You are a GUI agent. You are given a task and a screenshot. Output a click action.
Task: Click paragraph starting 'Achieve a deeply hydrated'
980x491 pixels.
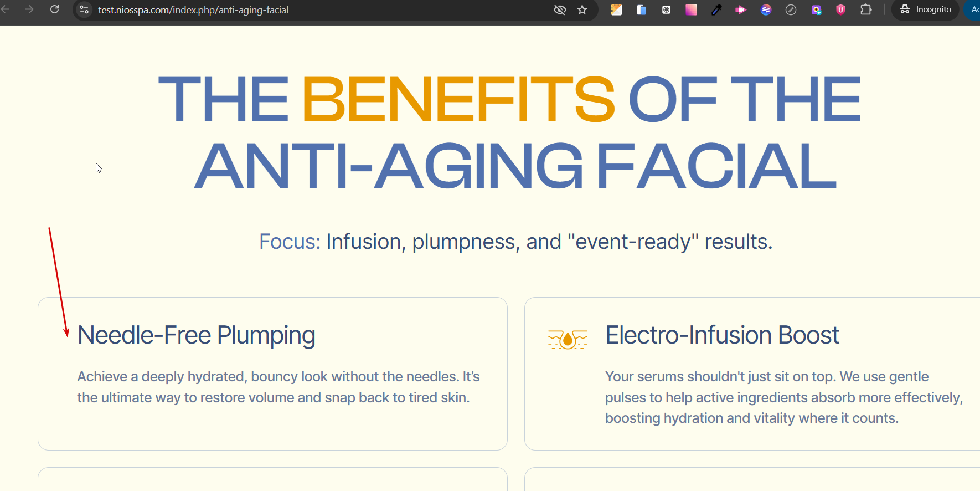(x=278, y=387)
